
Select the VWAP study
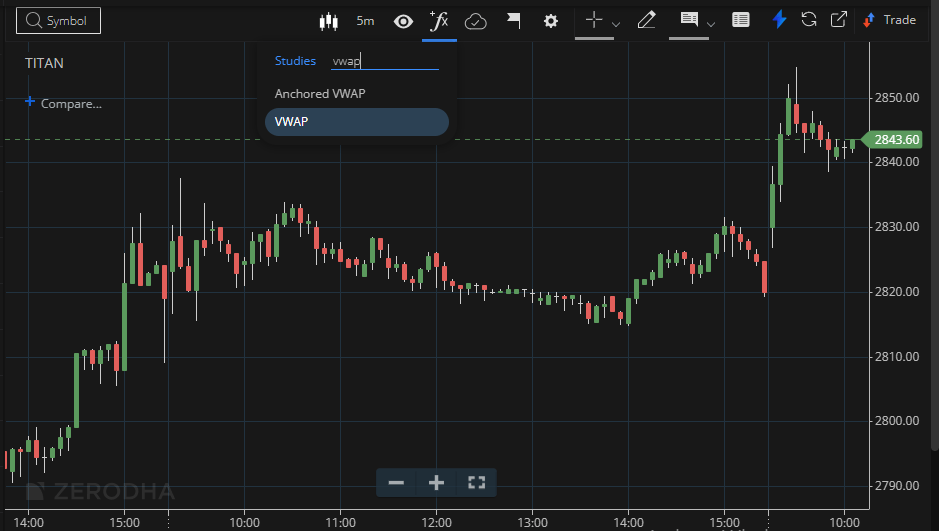356,122
